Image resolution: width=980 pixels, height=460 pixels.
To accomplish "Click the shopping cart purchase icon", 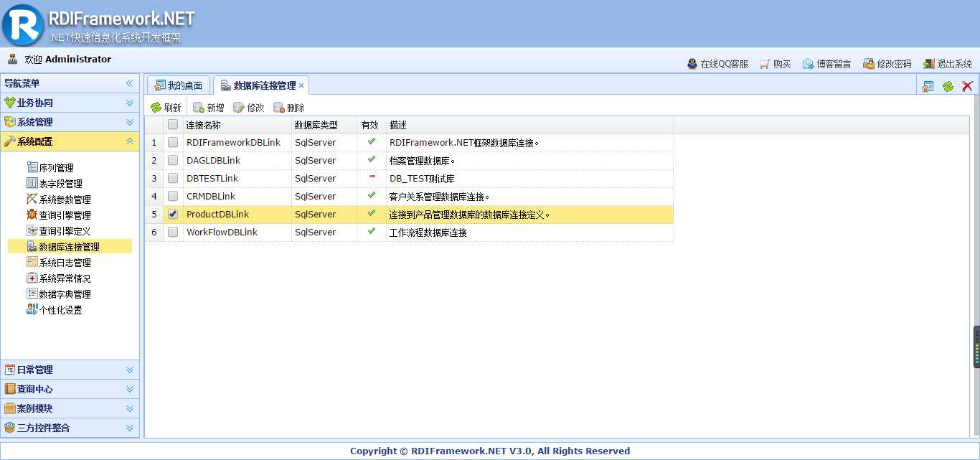I will click(x=765, y=64).
